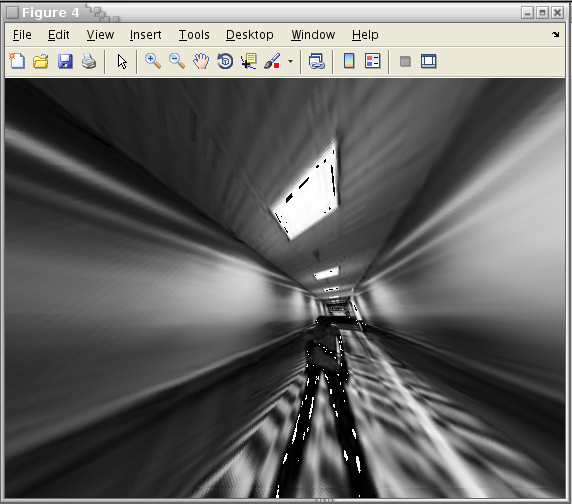Activate the Zoom In magnifier tool
This screenshot has width=572, height=504.
[153, 61]
